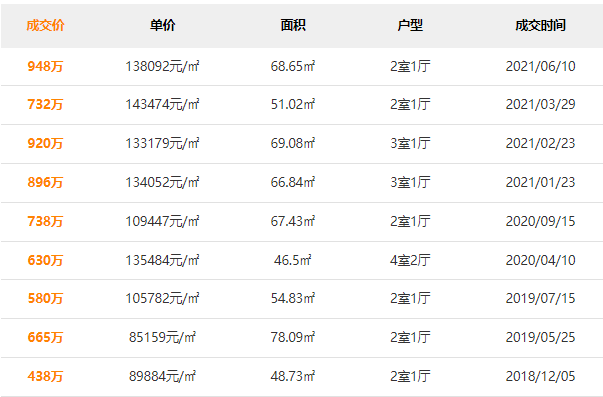603x397 pixels.
Task: Open the 732万 transaction price link
Action: coord(45,104)
